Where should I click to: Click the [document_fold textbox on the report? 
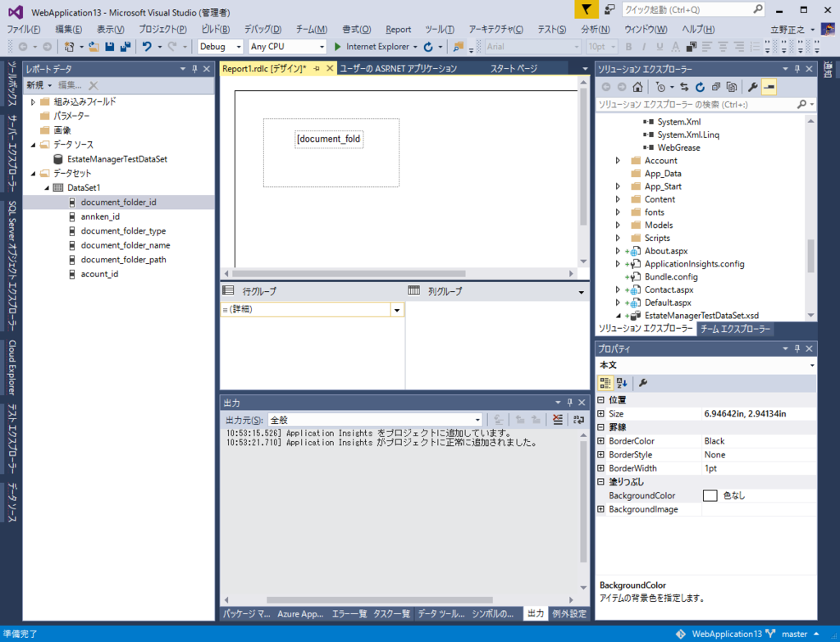(329, 139)
